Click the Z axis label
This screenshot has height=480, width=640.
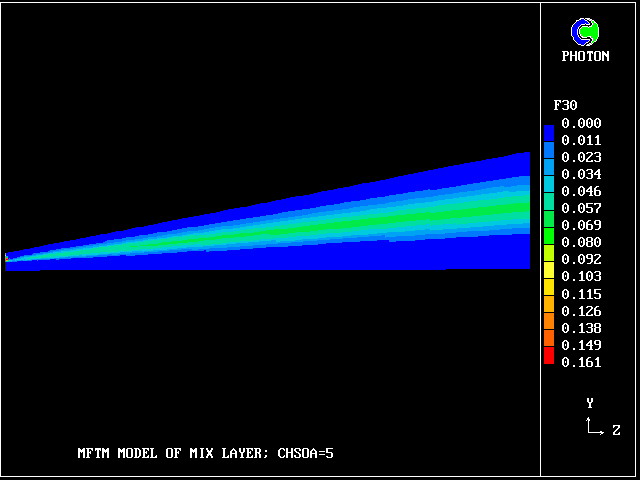(x=616, y=430)
